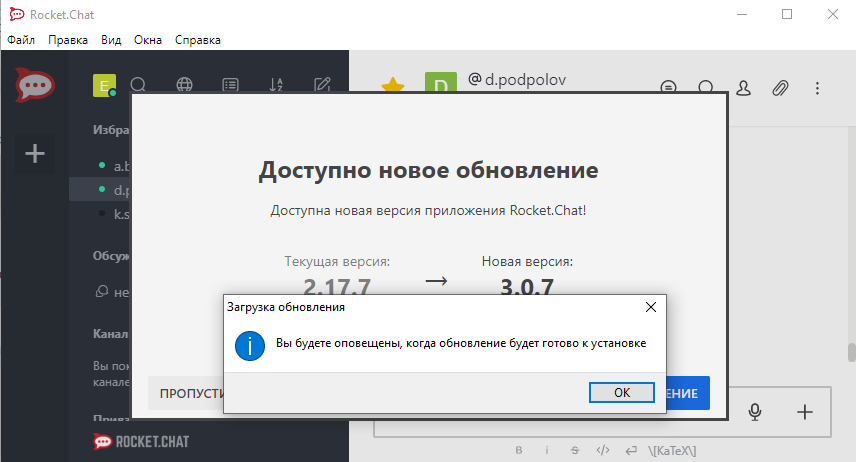Close the 'Загрузка обновления' dialog
Screen dimensions: 856x462
coord(651,307)
